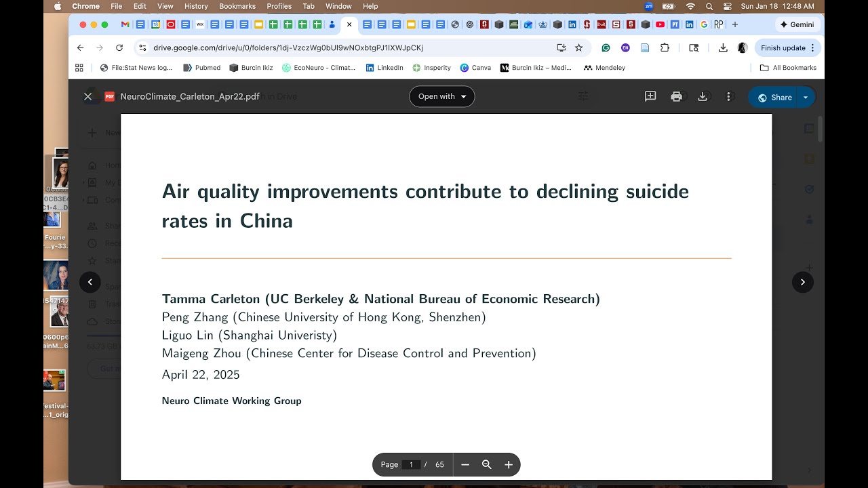Switch to the YouTube tab
Screen dimensions: 868x488
(660, 24)
